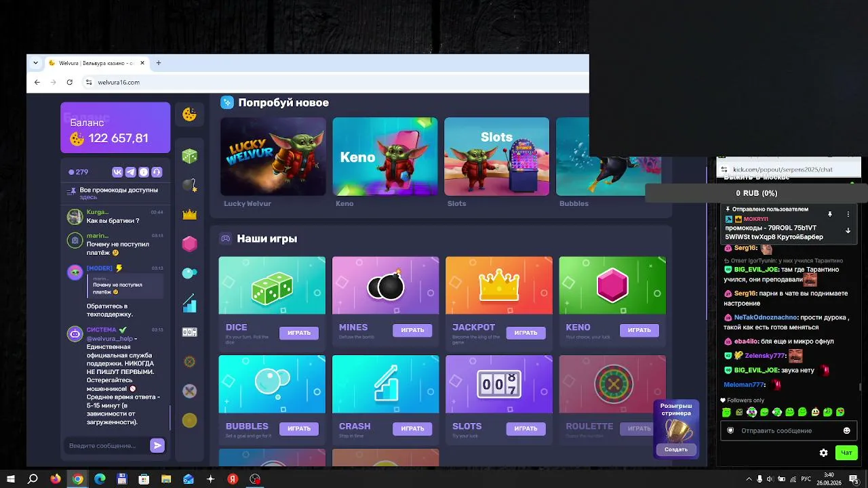Create a streamer giveaway with Создать
This screenshot has height=488, width=868.
(x=676, y=449)
